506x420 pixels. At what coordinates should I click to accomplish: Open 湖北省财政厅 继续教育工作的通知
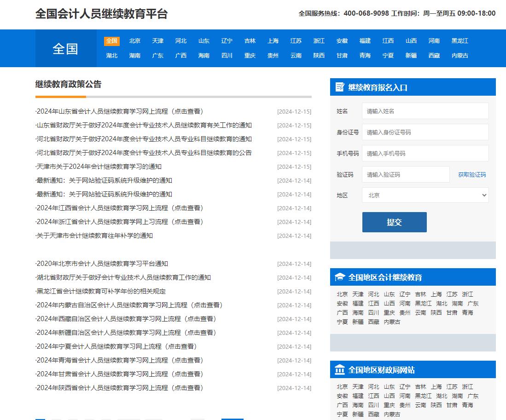pos(123,277)
